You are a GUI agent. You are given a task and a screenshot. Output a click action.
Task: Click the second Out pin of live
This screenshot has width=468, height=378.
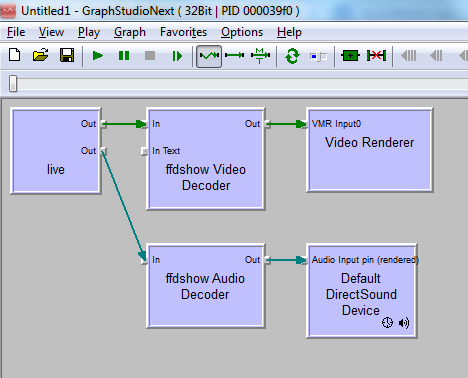click(104, 151)
